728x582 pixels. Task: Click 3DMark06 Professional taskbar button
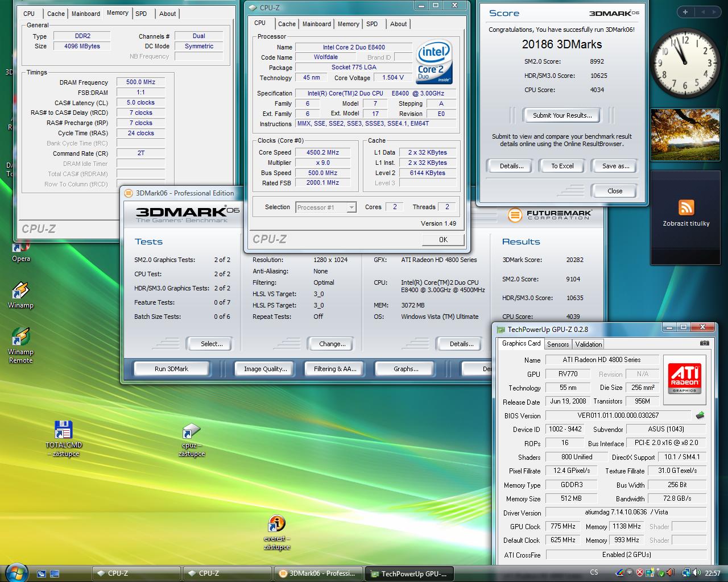pos(317,573)
